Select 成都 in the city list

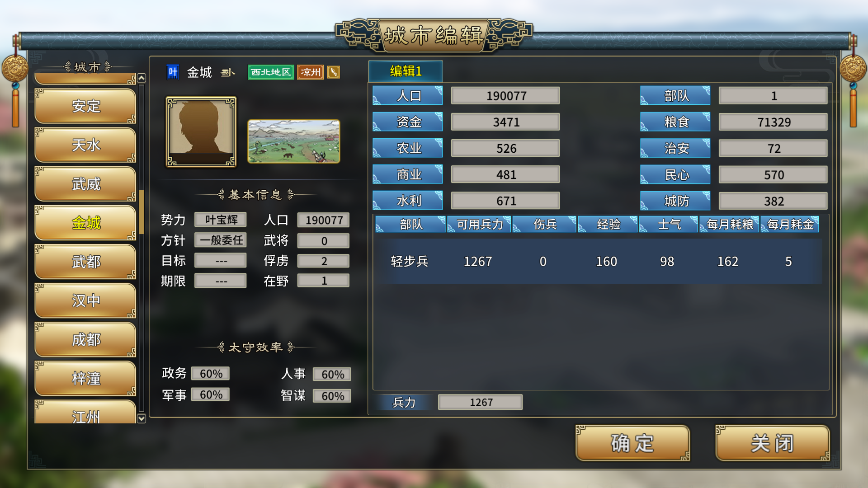click(x=85, y=339)
